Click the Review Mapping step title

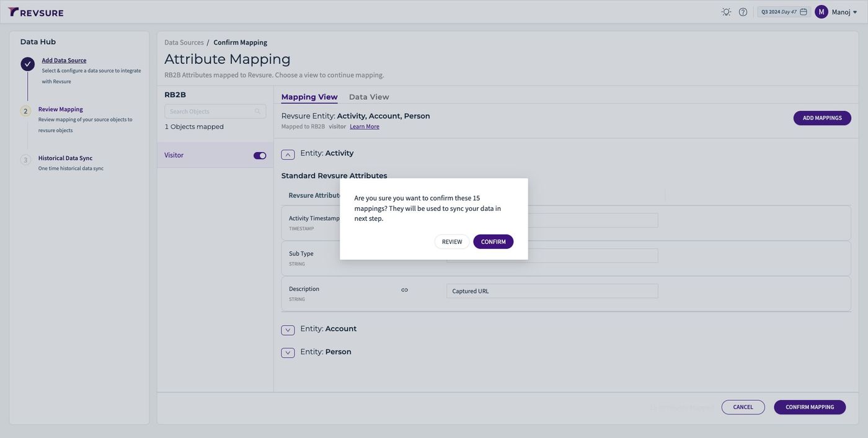[61, 109]
